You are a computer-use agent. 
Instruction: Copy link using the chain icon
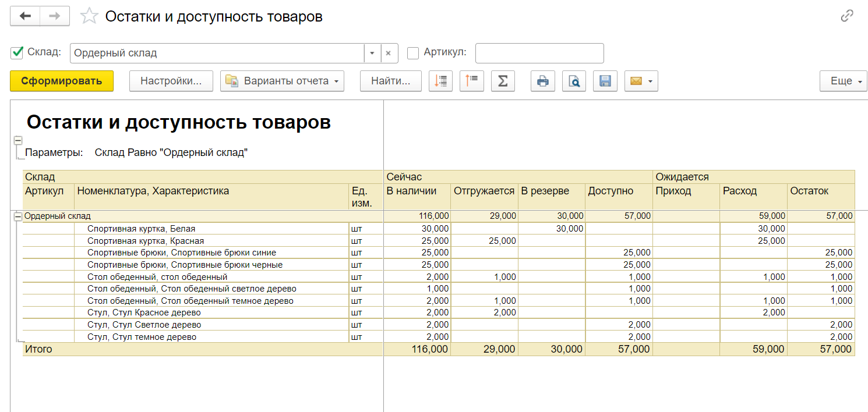tap(846, 16)
